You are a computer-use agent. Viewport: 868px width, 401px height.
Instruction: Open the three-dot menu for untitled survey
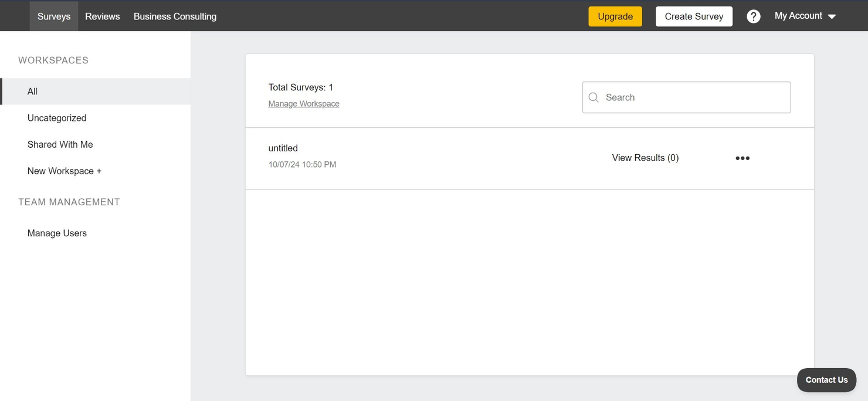coord(742,158)
